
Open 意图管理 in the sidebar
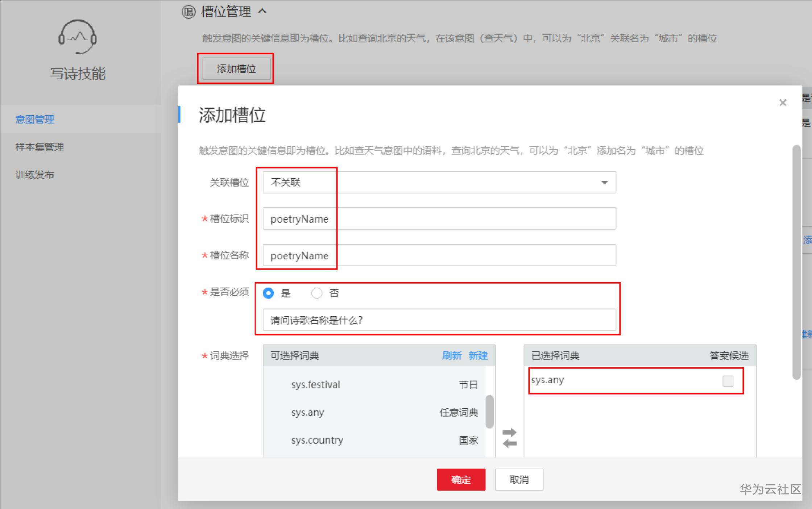tap(35, 119)
